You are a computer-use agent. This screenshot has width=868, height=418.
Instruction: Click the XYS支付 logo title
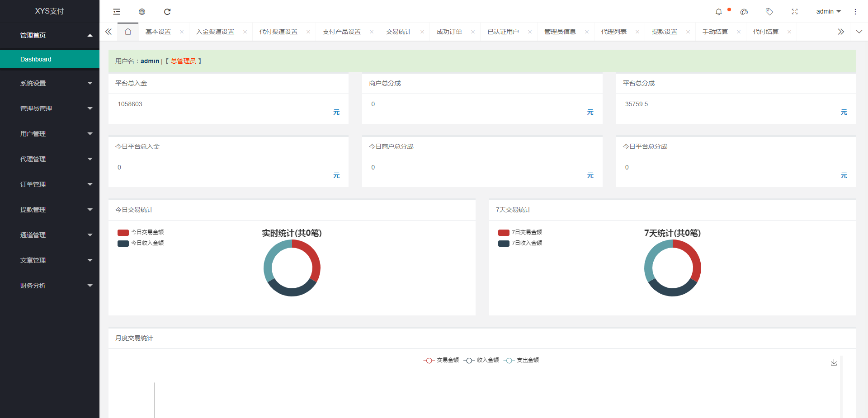coord(50,11)
